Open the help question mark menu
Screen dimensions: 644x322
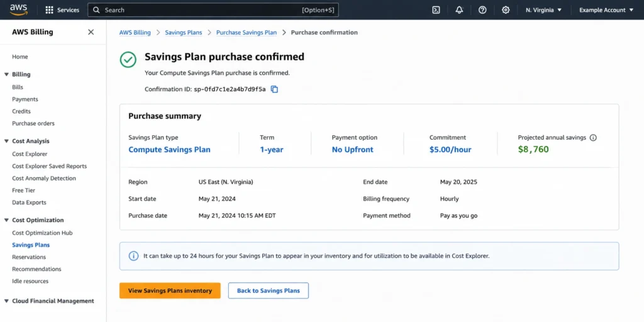pos(482,10)
